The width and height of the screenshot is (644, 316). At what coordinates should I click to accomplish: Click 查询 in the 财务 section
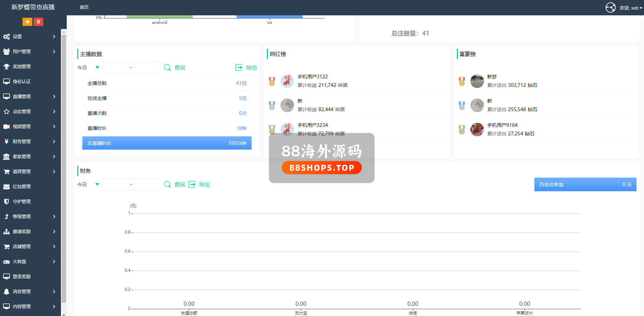click(x=180, y=184)
